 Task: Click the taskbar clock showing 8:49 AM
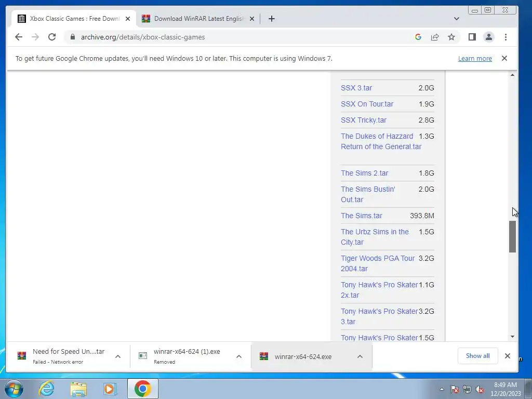(505, 389)
